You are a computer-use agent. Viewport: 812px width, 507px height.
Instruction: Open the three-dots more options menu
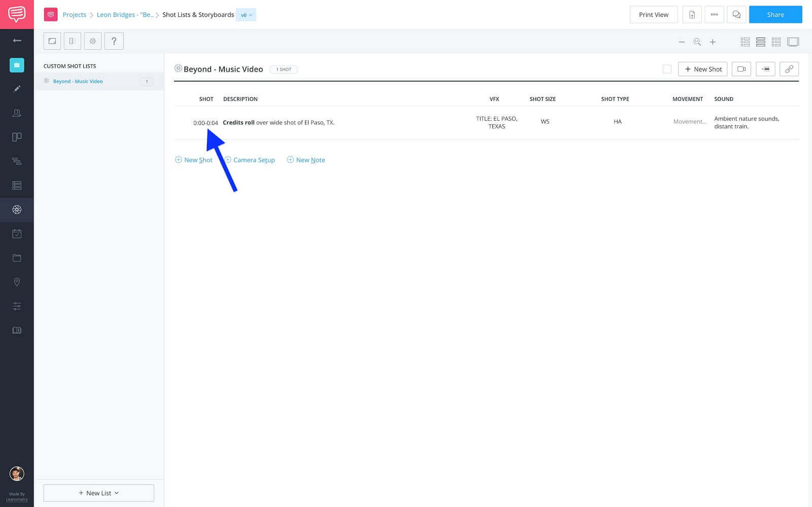point(714,15)
